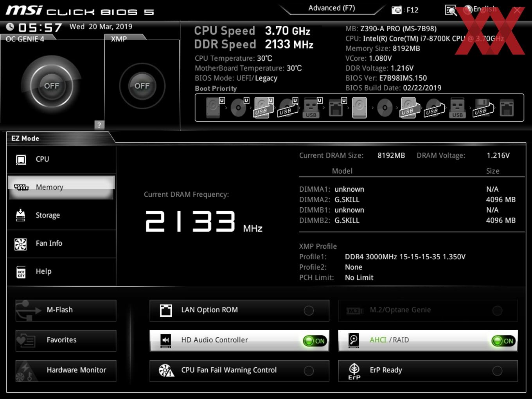Click the CPU chip icon in EZ Mode
The height and width of the screenshot is (399, 532).
point(21,159)
